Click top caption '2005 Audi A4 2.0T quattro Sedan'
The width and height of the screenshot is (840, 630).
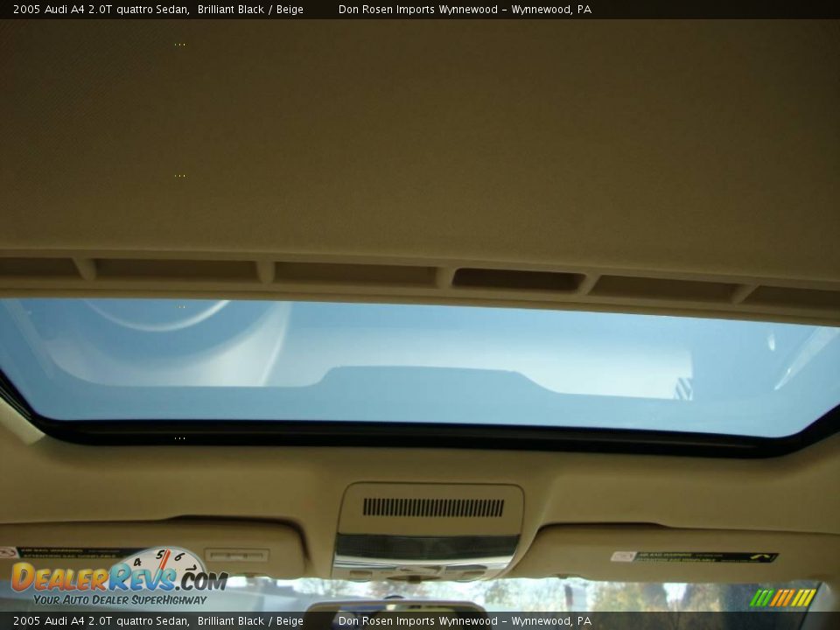coord(101,10)
